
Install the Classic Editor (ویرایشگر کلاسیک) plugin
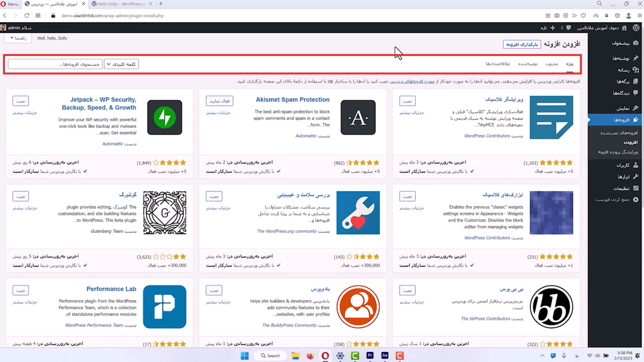pos(407,101)
